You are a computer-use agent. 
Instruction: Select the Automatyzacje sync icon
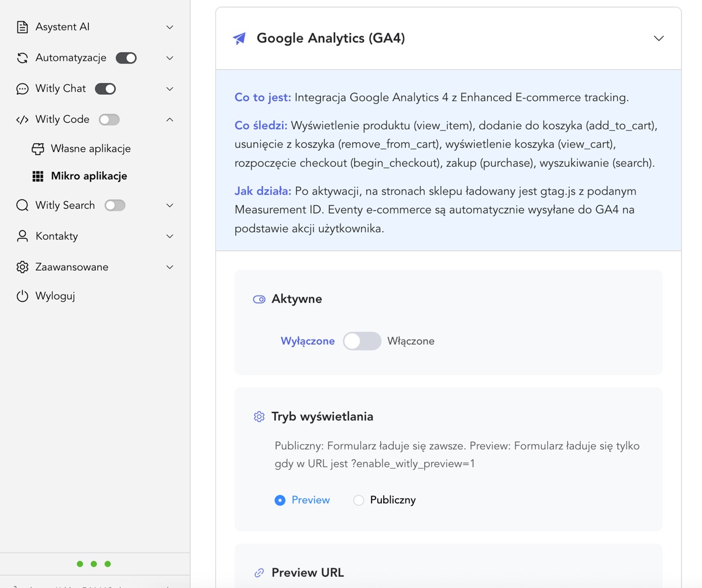pos(22,57)
